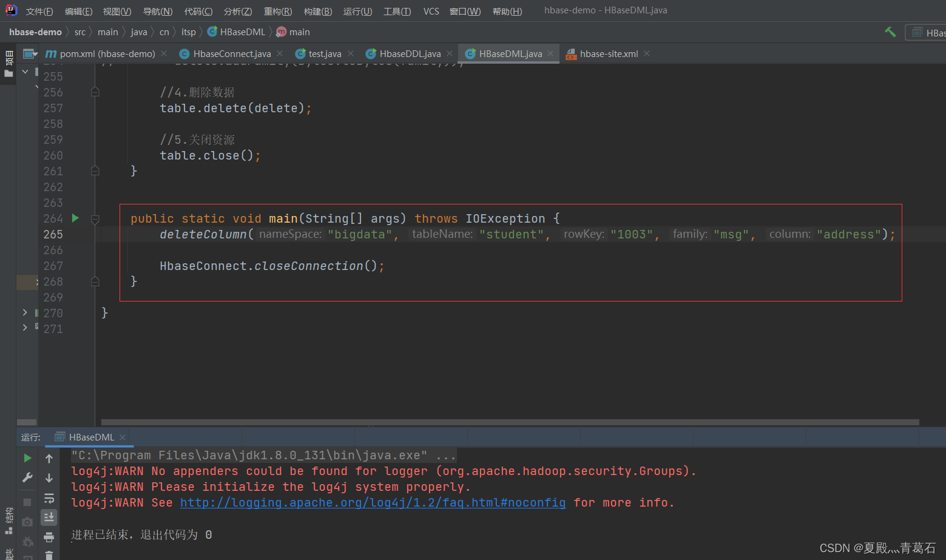Collapse the code fold marker at line 256
946x560 pixels.
(x=95, y=92)
